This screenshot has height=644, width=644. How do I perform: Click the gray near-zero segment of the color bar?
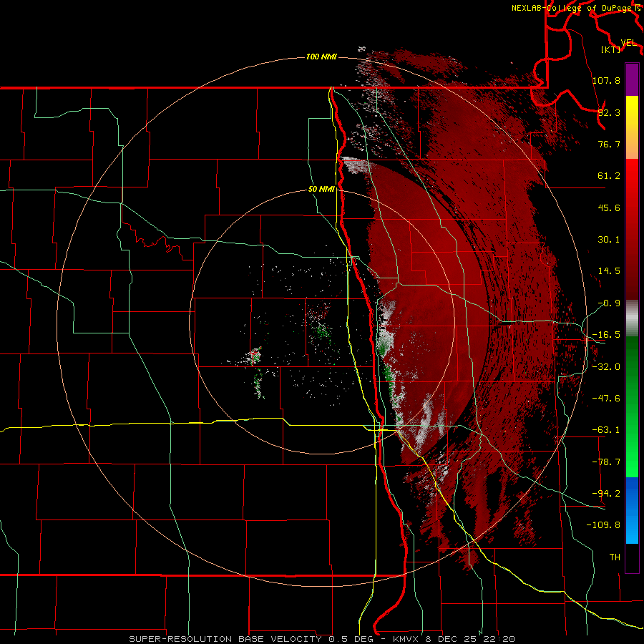(632, 318)
